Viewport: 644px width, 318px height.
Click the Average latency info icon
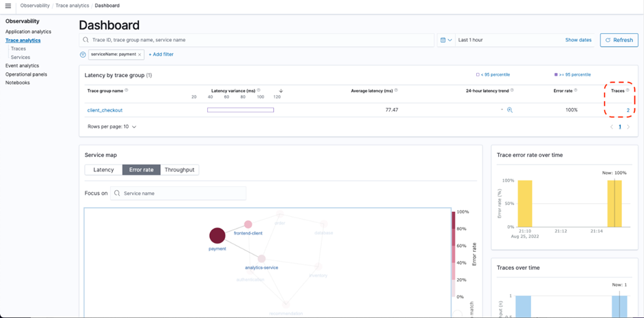click(x=397, y=90)
